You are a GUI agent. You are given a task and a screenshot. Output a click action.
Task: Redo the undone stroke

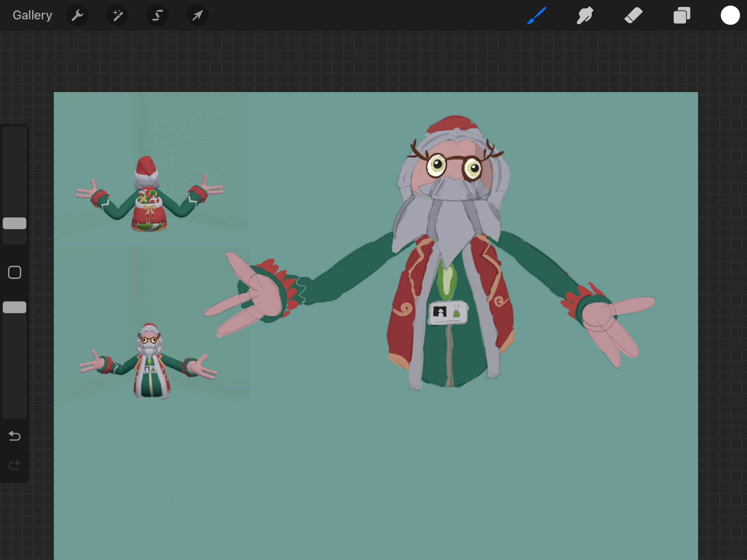15,465
